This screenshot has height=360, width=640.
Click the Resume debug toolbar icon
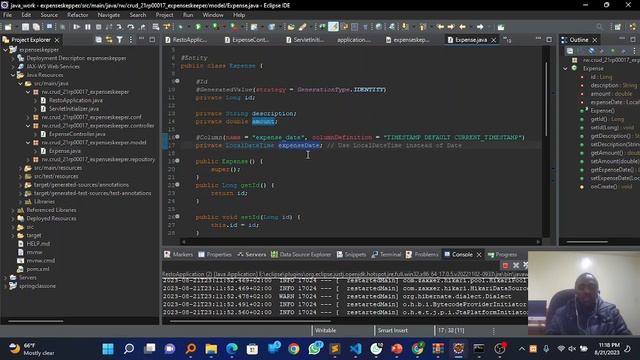[76, 27]
